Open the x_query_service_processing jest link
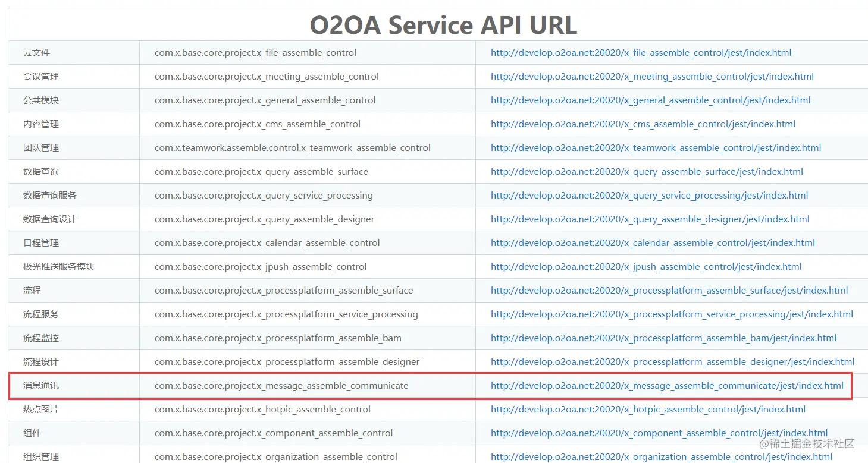 pyautogui.click(x=649, y=196)
